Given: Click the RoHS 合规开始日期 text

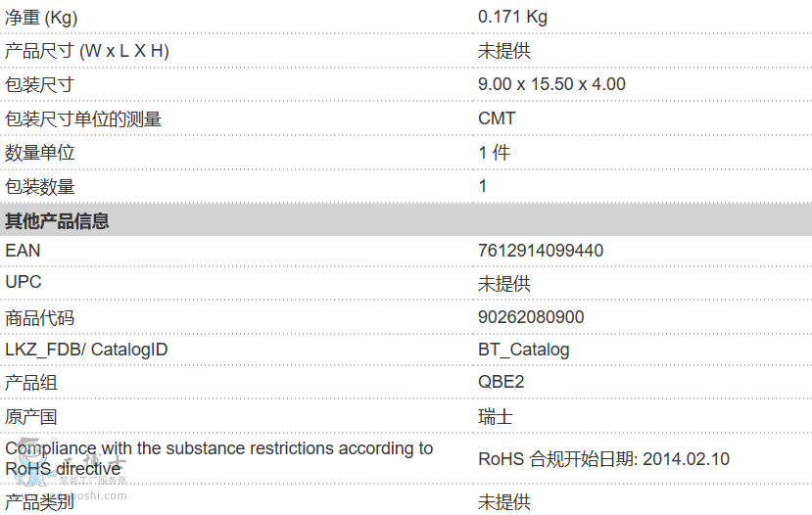Looking at the screenshot, I should (603, 459).
